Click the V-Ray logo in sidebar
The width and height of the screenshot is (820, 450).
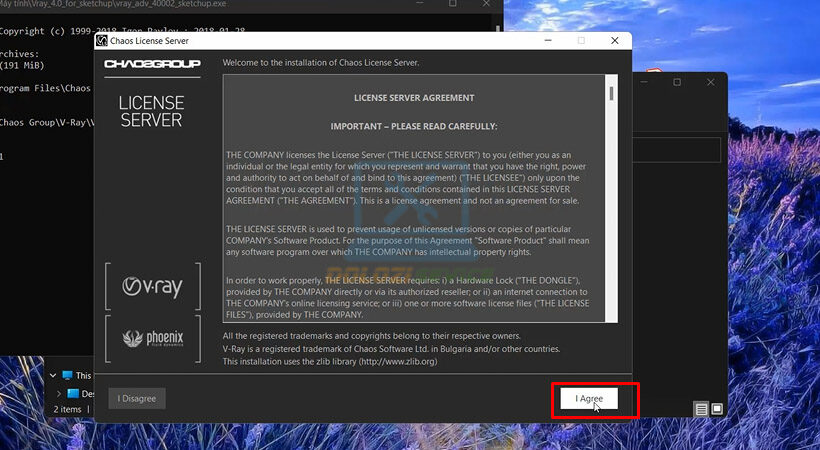pyautogui.click(x=152, y=286)
